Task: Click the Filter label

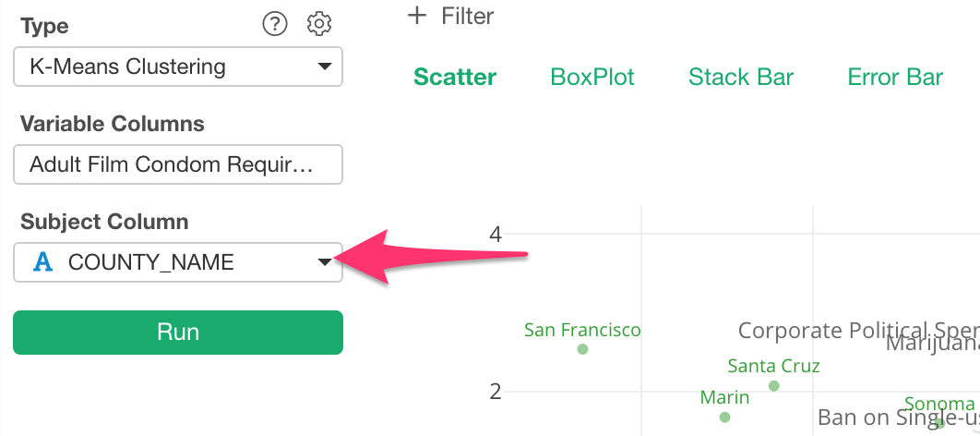Action: (468, 16)
